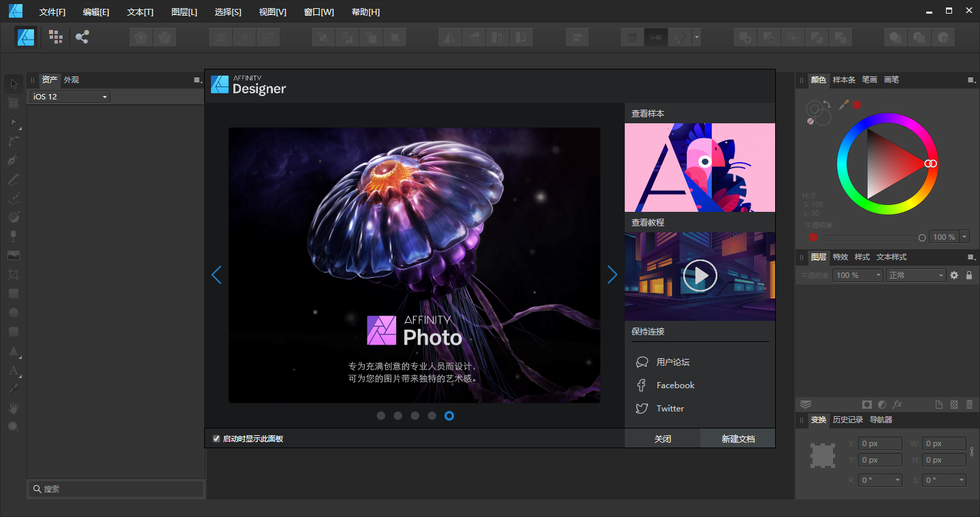Click the layer effects fx icon
Viewport: 980px width, 517px height.
tap(898, 405)
